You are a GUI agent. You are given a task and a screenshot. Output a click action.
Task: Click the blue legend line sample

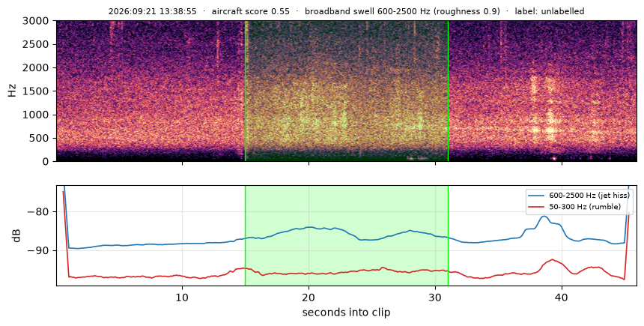[x=538, y=196]
